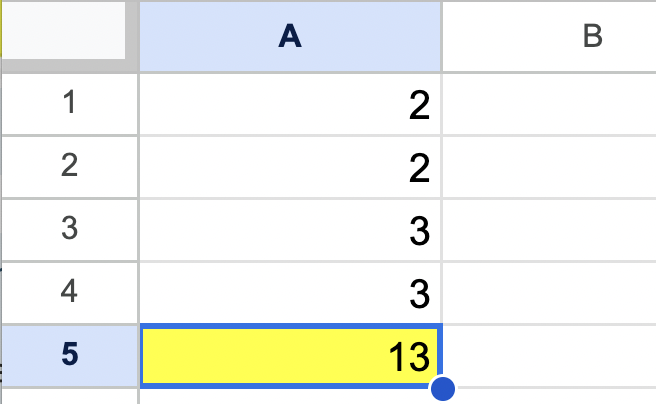Select empty cell B1

549,104
